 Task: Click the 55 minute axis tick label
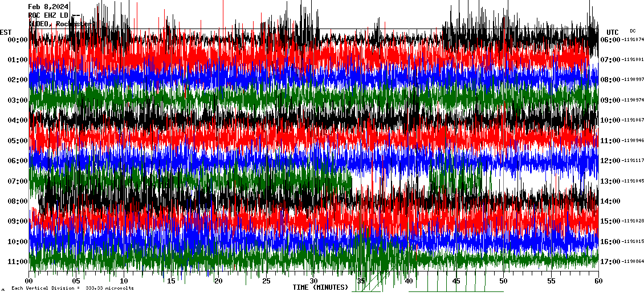[x=551, y=281]
